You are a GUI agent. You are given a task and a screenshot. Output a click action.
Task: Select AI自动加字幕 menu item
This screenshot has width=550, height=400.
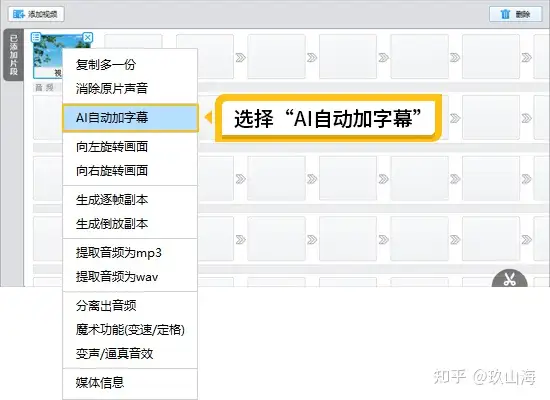point(130,118)
